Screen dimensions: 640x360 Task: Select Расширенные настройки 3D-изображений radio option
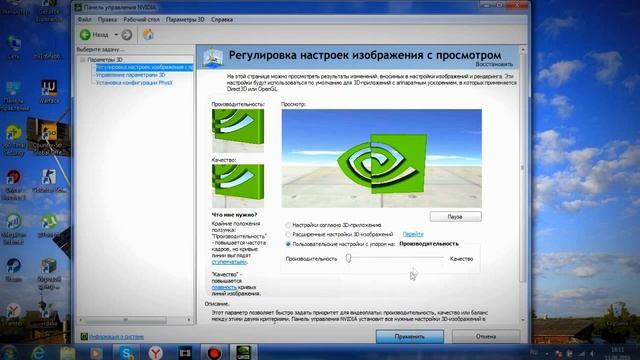(x=288, y=234)
